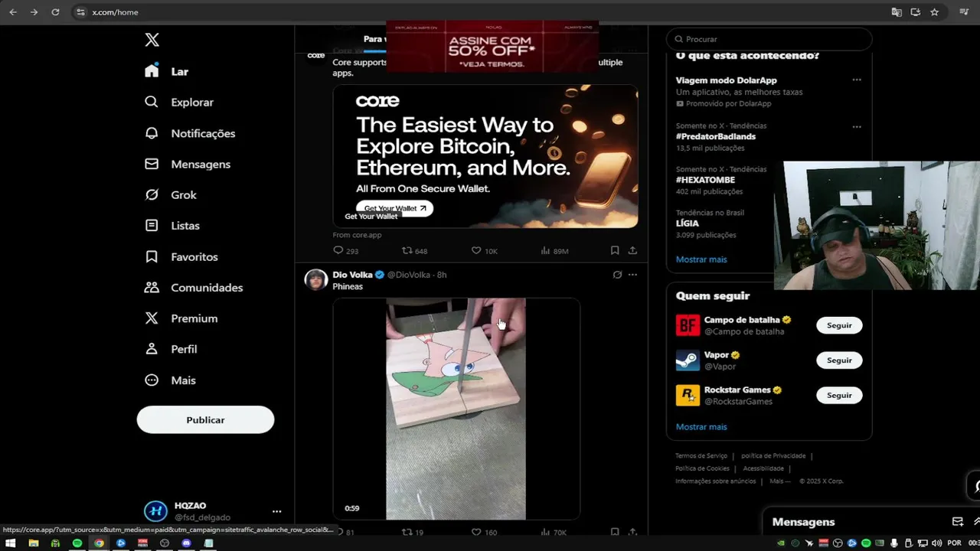
Task: Open Favoritos bookmarks page
Action: pos(181,256)
